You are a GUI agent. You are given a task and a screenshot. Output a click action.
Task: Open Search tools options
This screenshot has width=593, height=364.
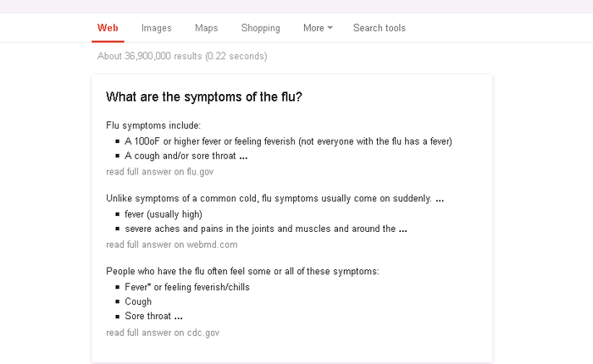pyautogui.click(x=379, y=28)
